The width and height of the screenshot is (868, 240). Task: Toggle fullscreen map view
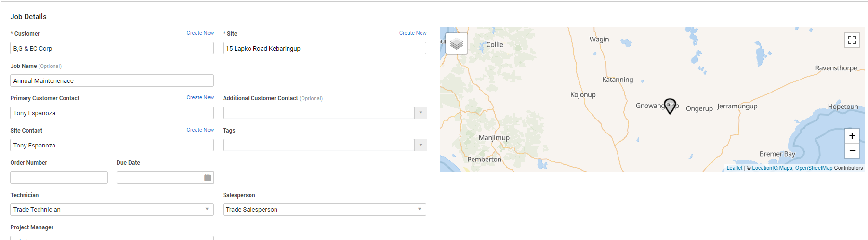[852, 40]
